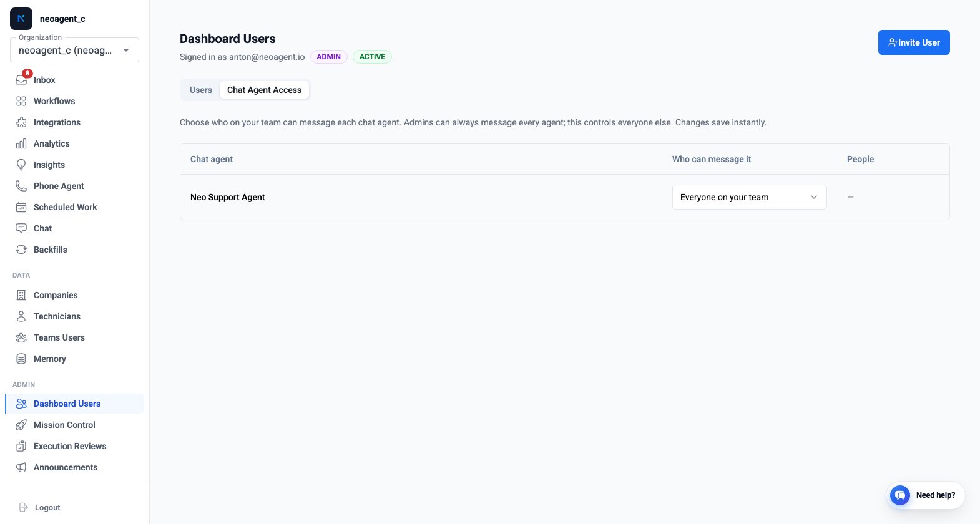Image resolution: width=980 pixels, height=524 pixels.
Task: Click the Logout door icon
Action: coord(24,507)
